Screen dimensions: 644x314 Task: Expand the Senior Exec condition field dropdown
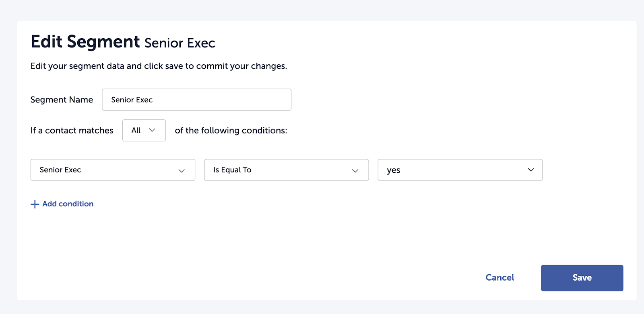(113, 170)
